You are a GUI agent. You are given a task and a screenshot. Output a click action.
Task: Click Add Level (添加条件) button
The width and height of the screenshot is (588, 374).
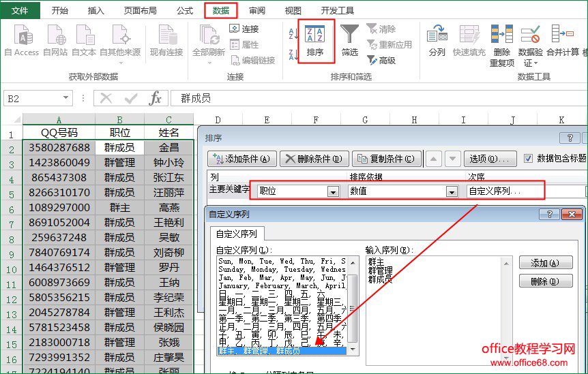tap(242, 159)
